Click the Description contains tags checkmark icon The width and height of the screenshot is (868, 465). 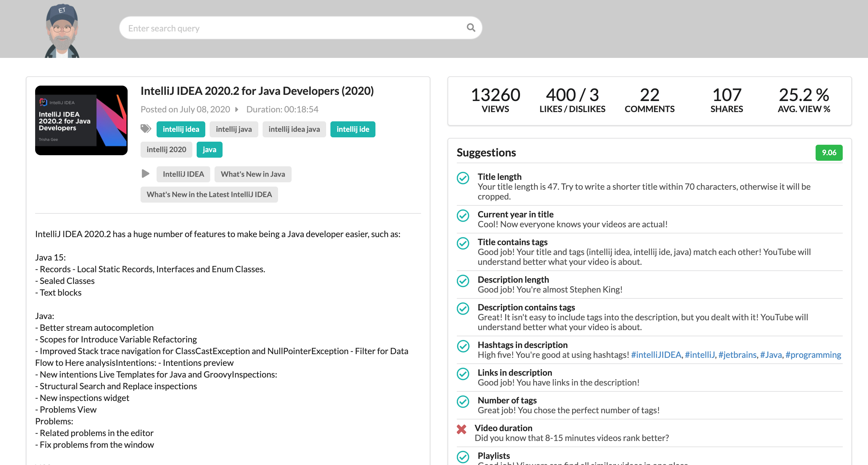[x=463, y=309]
